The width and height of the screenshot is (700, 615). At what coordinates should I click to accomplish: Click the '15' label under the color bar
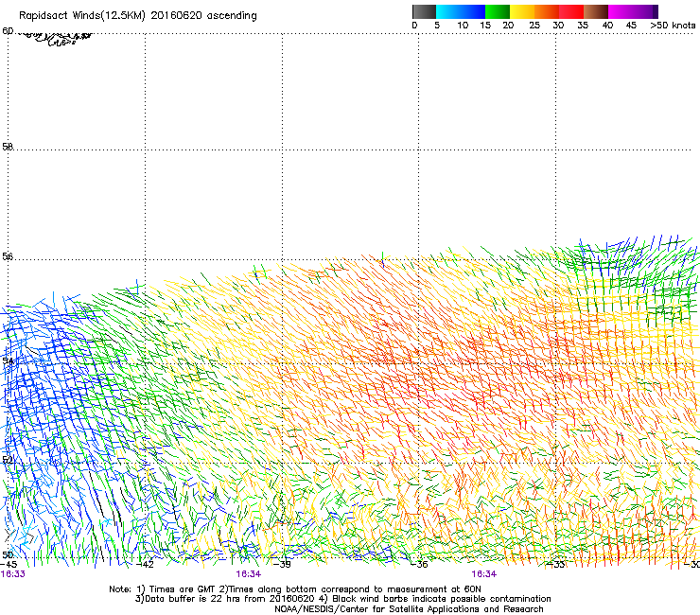tap(485, 26)
